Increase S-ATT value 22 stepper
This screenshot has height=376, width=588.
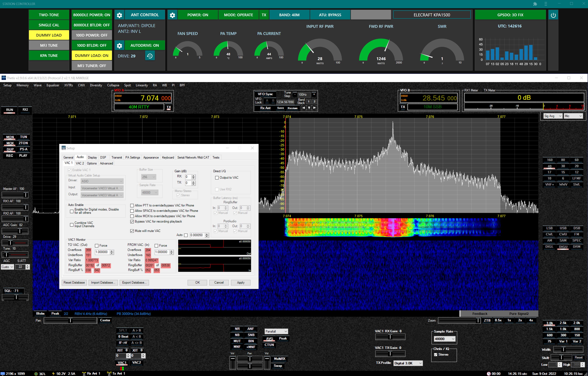pyautogui.click(x=27, y=266)
